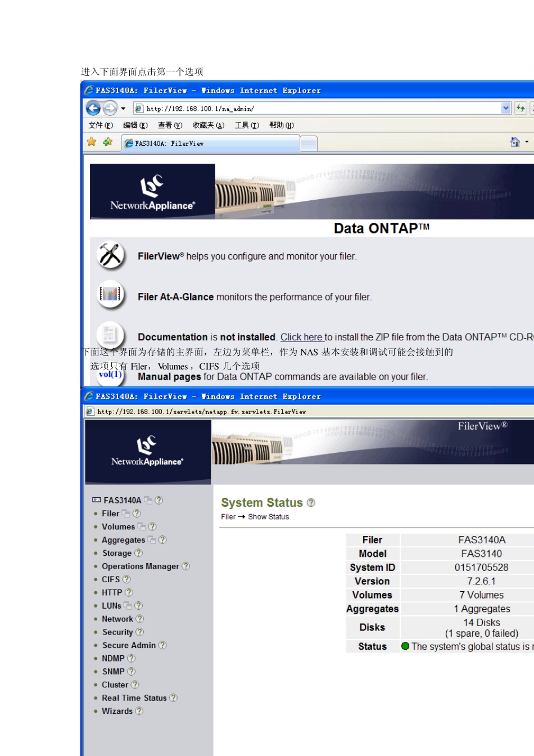Screen dimensions: 534x756
Task: Open the Security sidebar item
Action: click(117, 632)
